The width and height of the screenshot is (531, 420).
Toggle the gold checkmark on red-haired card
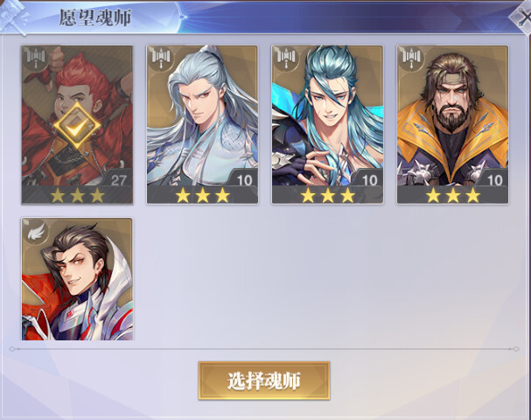(77, 126)
